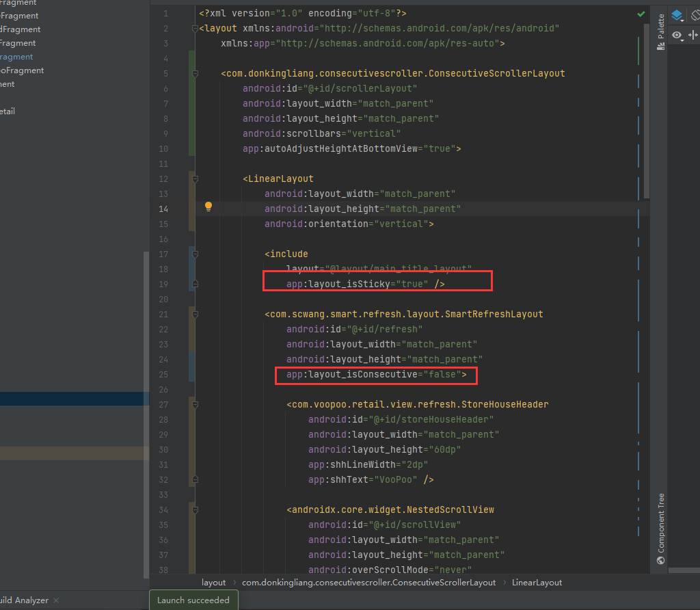Click the fold end marker on line 19
The image size is (700, 610).
coord(195,284)
